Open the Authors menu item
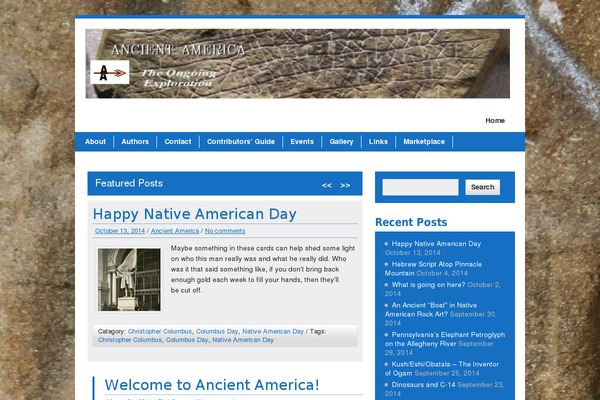Image resolution: width=600 pixels, height=400 pixels. click(x=135, y=142)
